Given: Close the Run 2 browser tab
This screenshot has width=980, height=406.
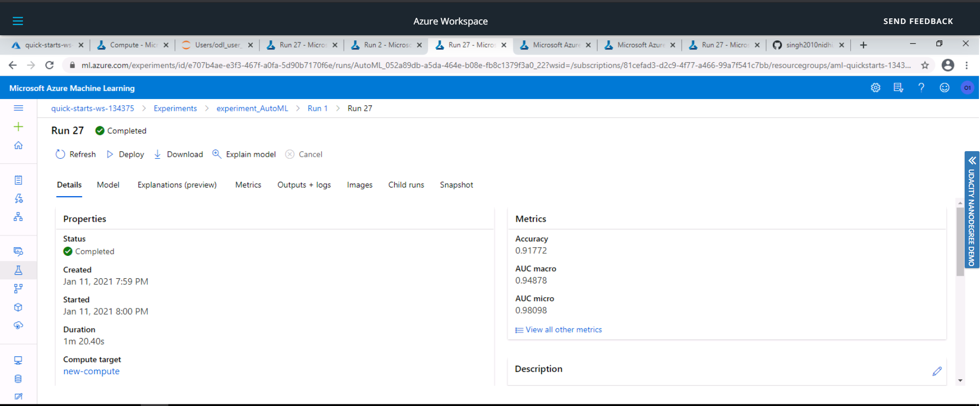Looking at the screenshot, I should click(419, 45).
